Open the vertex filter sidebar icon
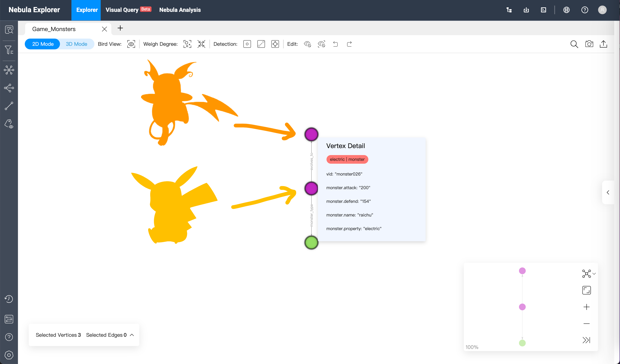620x364 pixels. (x=9, y=50)
